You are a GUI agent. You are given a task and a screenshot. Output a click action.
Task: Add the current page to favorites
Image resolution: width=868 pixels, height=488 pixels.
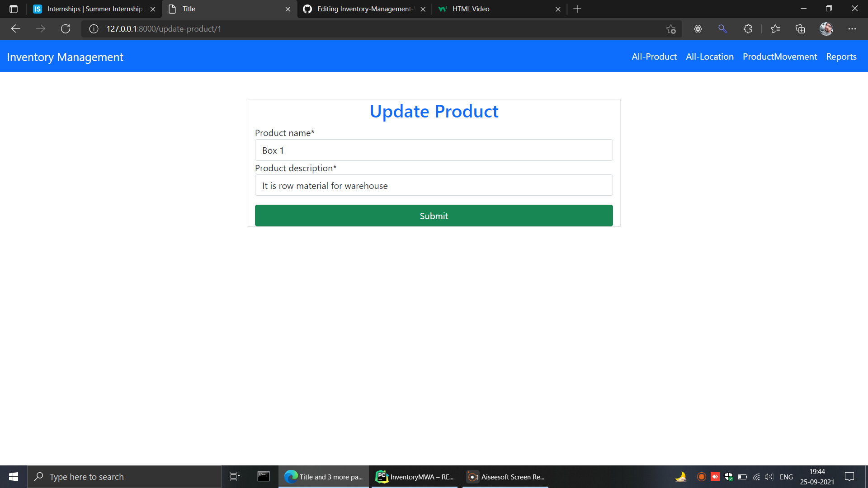coord(671,28)
